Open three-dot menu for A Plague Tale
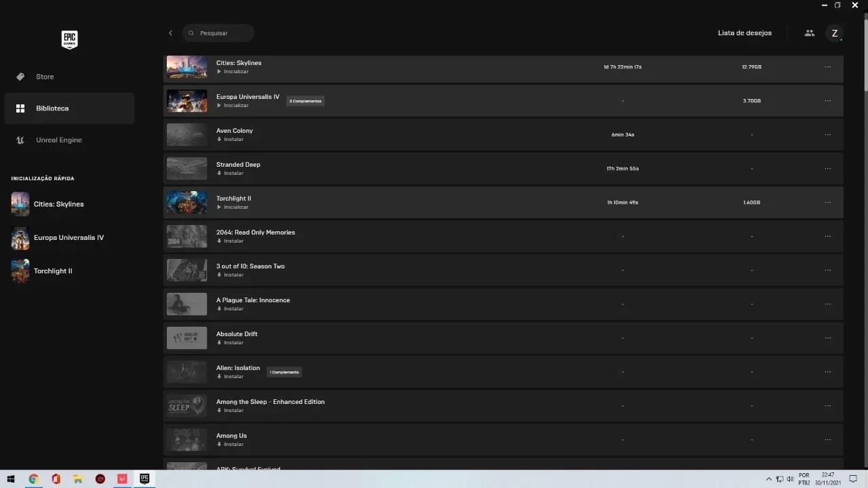 pos(827,304)
